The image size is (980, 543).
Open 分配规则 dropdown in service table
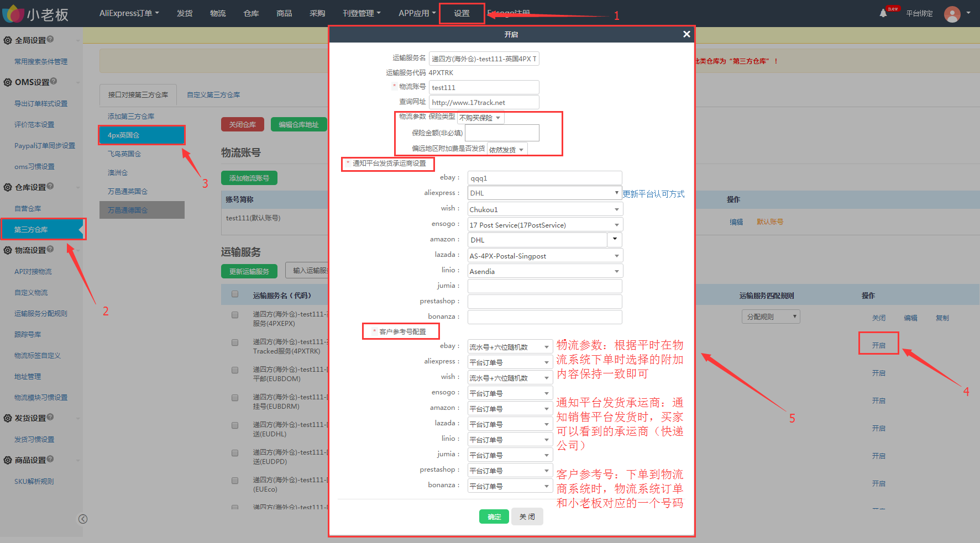771,317
